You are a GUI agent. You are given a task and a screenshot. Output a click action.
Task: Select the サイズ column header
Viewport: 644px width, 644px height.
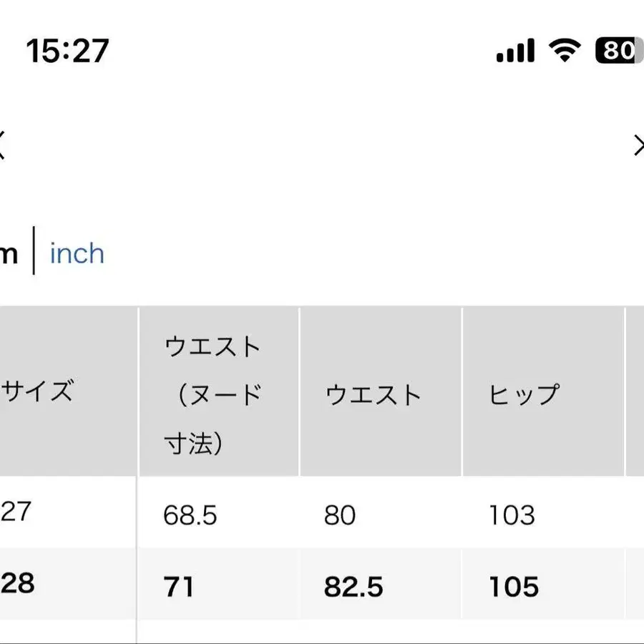coord(39,392)
